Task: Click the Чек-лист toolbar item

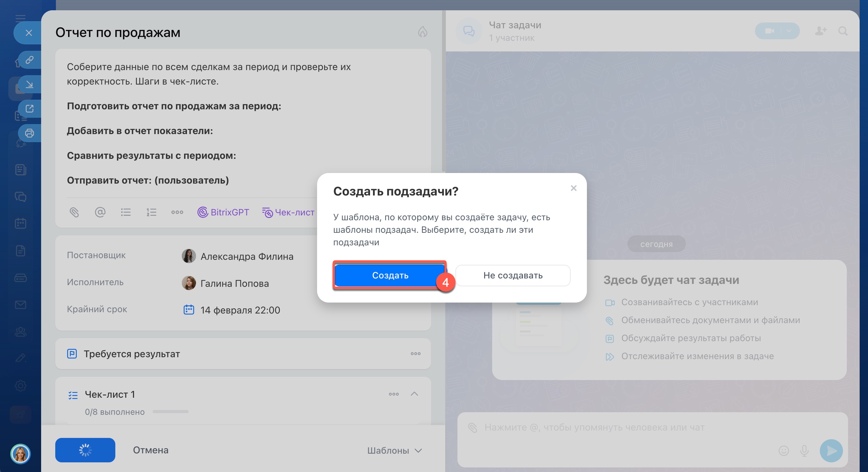Action: (x=288, y=212)
